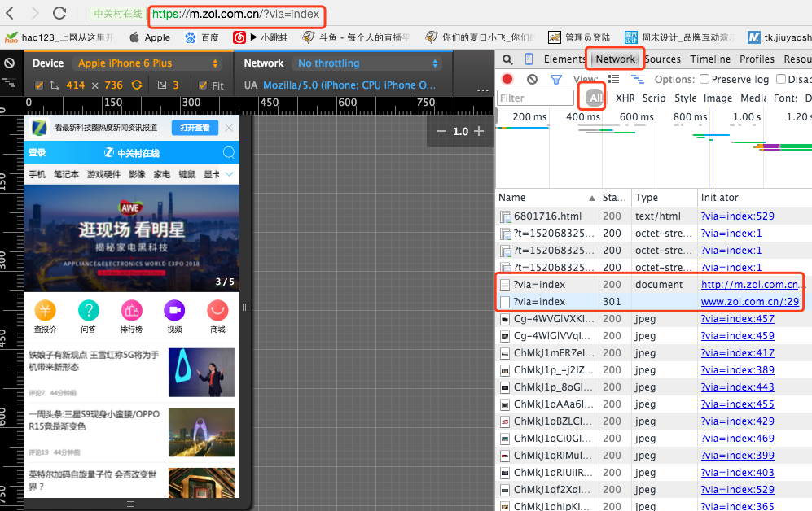Click the Initiator column header
Viewport: 812px width, 511px height.
pyautogui.click(x=754, y=198)
